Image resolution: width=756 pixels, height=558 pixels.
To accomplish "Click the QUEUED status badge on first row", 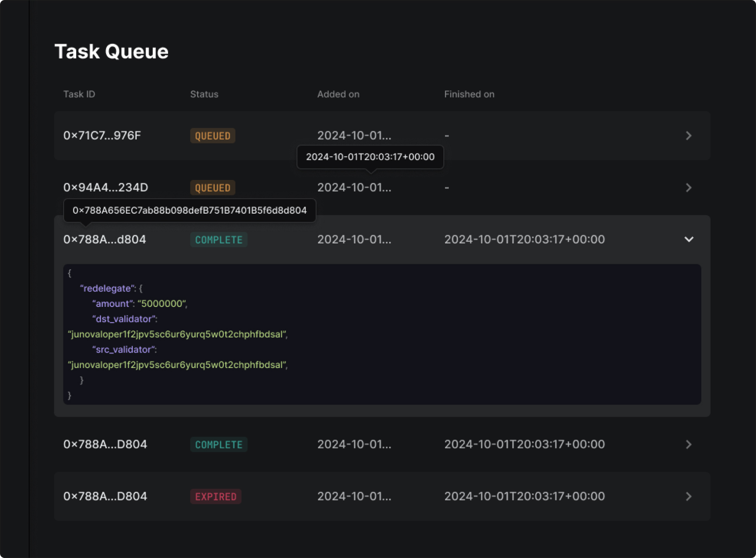I will click(212, 135).
